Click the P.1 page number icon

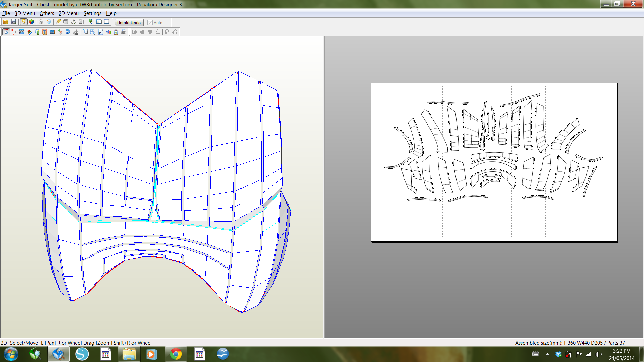[x=101, y=32]
